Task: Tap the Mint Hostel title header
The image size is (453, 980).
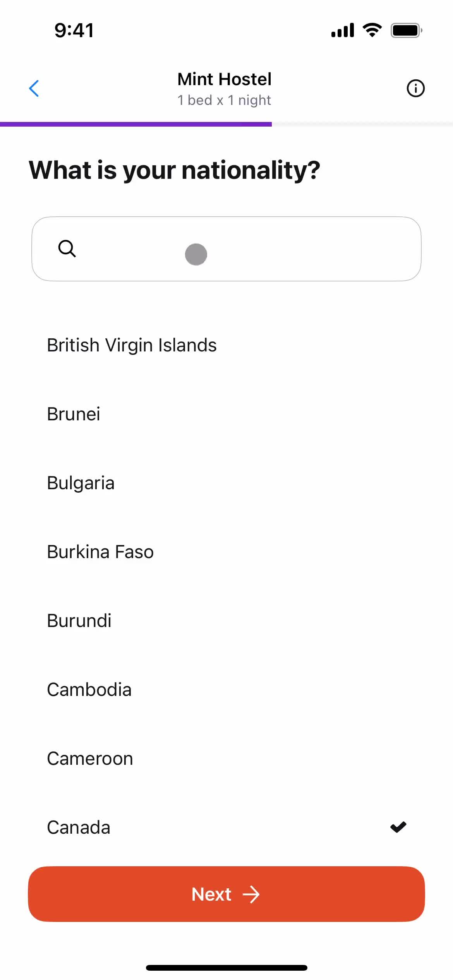Action: [x=225, y=79]
